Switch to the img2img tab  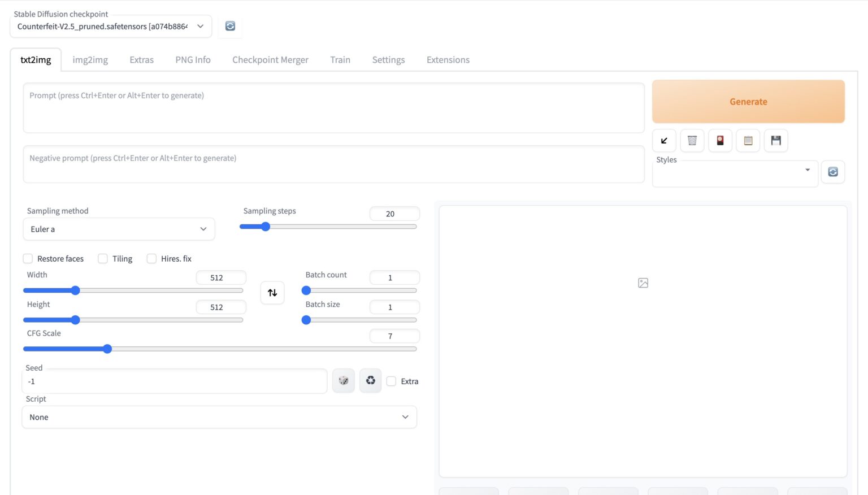(x=90, y=60)
